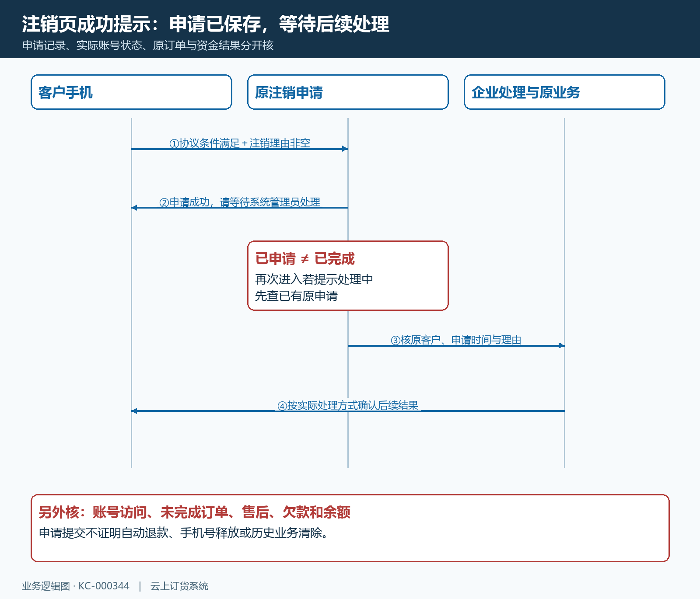700x599 pixels.
Task: Click the red heading 另外核：账号访问、未完成订单
Action: 194,512
